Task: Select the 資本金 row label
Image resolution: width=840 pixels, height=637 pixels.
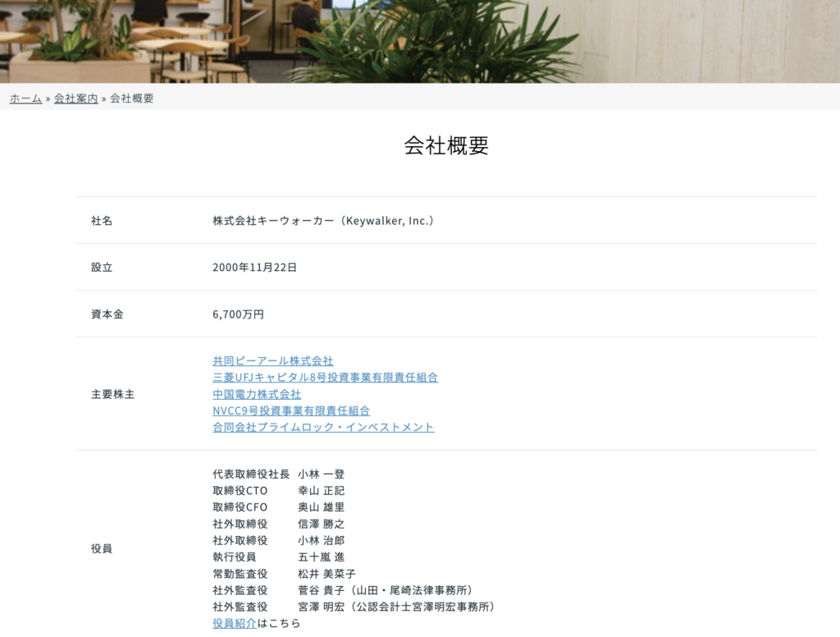Action: (x=105, y=314)
